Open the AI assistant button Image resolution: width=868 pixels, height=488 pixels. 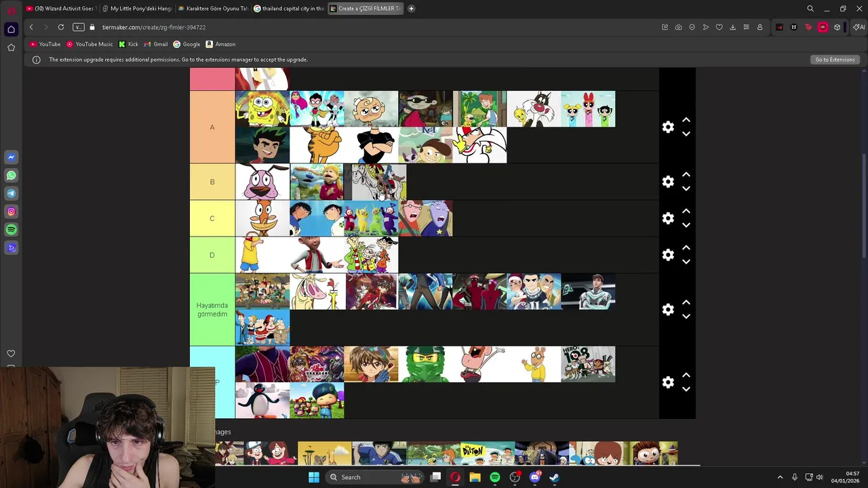coord(859,27)
